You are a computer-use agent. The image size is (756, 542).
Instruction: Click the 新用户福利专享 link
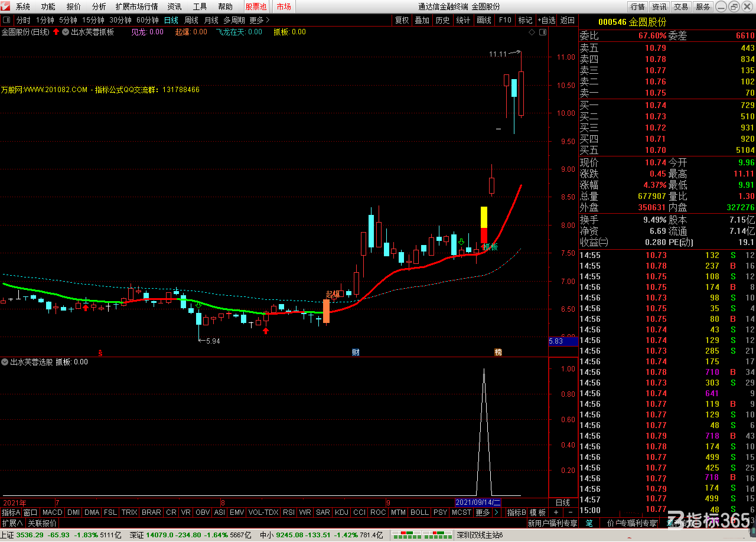[552, 523]
